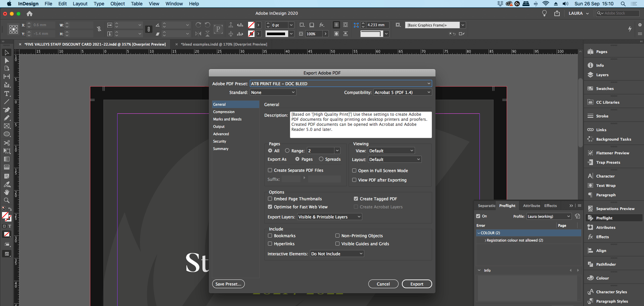Select the Range radio button
This screenshot has height=306, width=644.
(x=287, y=151)
